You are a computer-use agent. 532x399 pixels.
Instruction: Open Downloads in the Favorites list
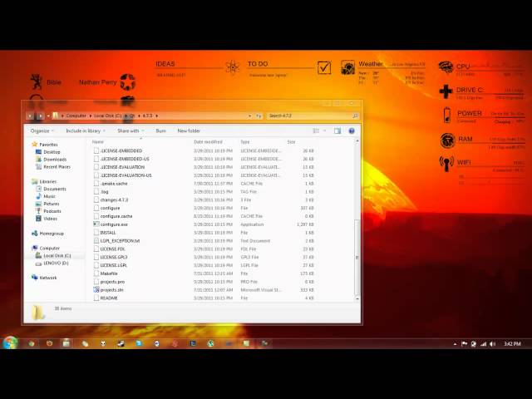click(x=55, y=160)
